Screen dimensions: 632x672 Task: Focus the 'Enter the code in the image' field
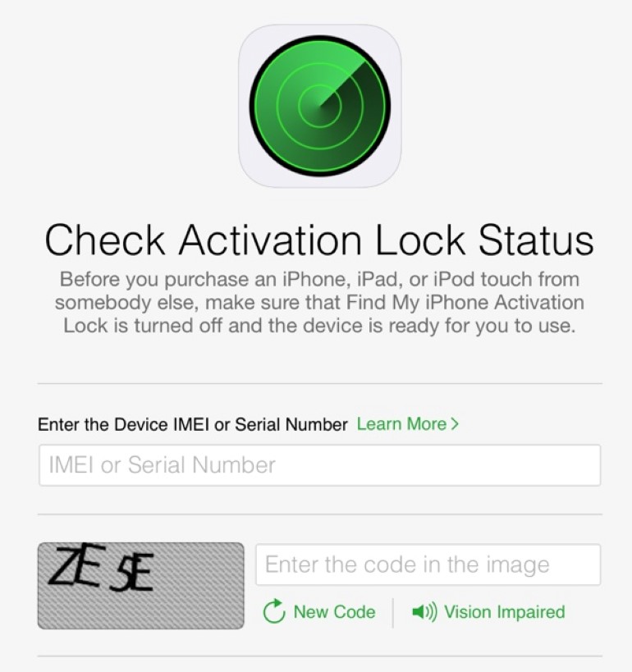click(x=428, y=565)
